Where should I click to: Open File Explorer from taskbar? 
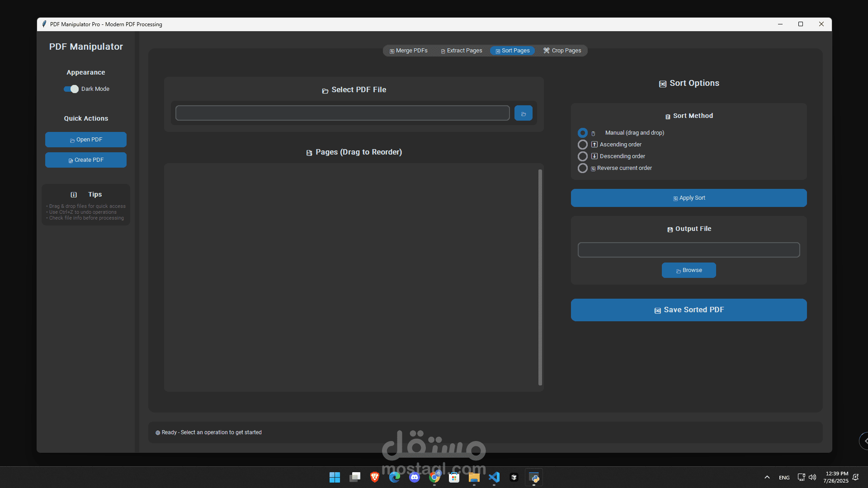[x=474, y=477]
